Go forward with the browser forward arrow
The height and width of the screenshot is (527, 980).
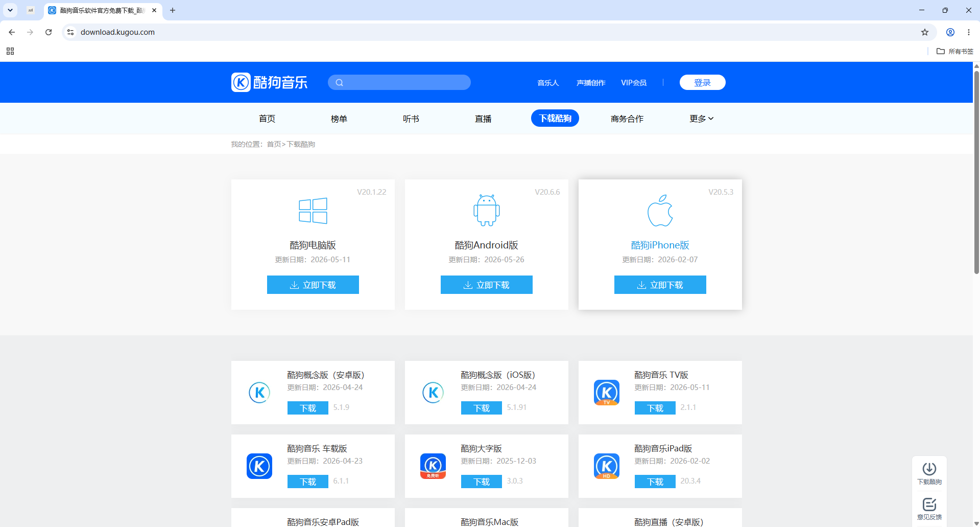coord(30,32)
